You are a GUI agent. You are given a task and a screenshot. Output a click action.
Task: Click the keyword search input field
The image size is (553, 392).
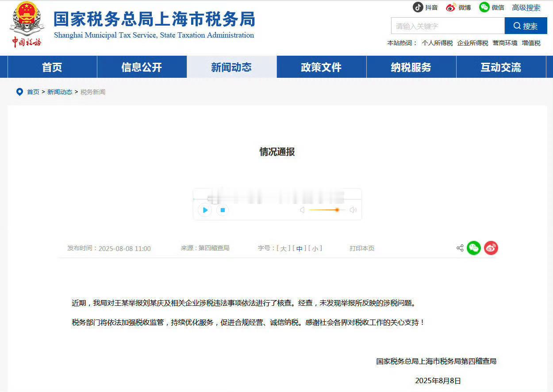pos(448,26)
